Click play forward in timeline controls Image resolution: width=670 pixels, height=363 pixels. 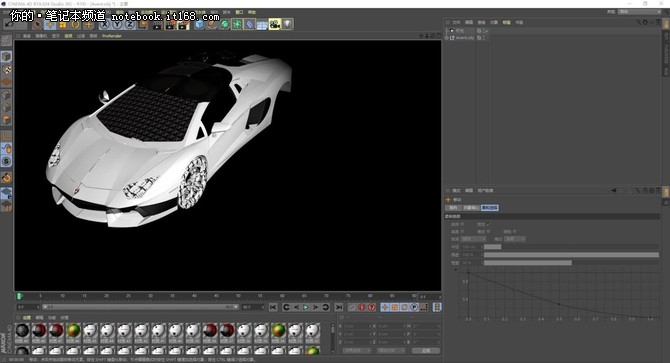click(x=306, y=307)
